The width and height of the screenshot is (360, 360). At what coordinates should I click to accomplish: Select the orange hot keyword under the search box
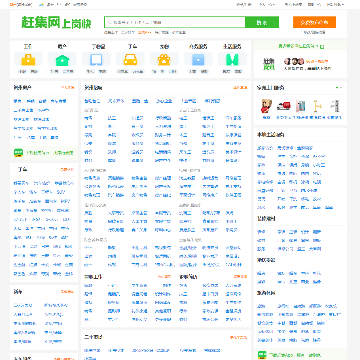point(145,32)
